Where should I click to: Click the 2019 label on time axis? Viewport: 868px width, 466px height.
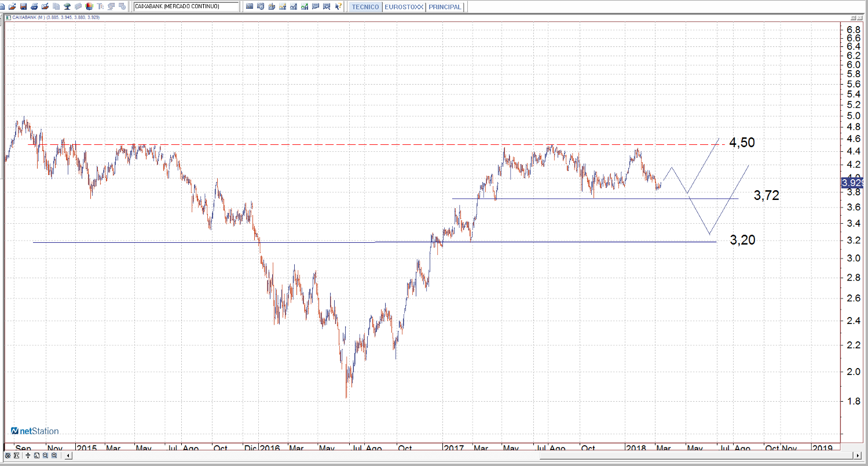pyautogui.click(x=823, y=448)
